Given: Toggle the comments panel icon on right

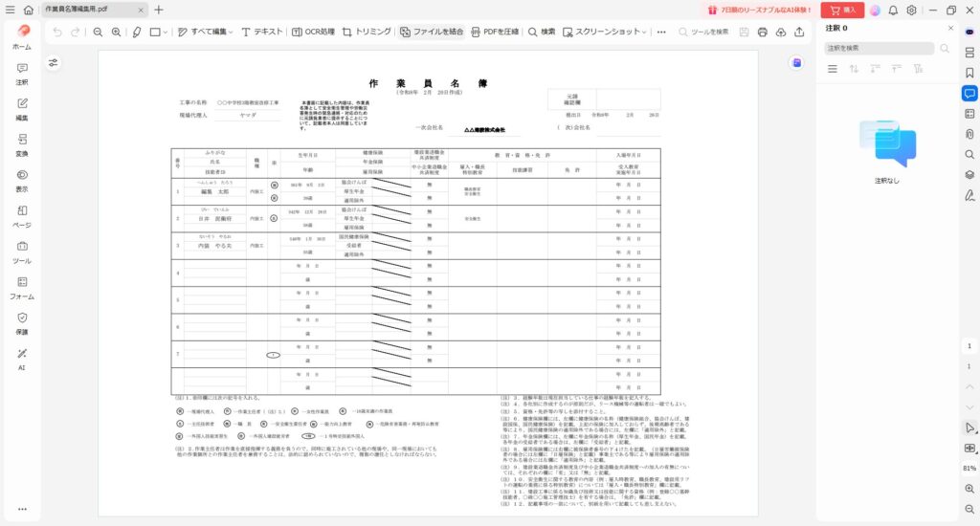Looking at the screenshot, I should pos(969,93).
